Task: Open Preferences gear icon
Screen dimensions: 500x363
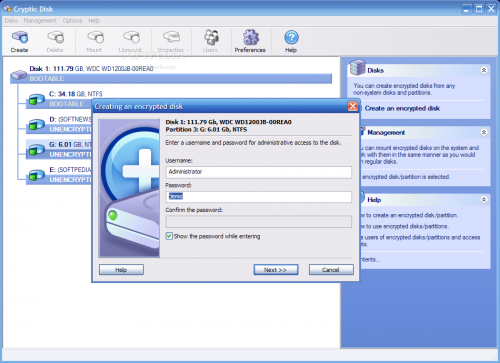Action: point(251,37)
